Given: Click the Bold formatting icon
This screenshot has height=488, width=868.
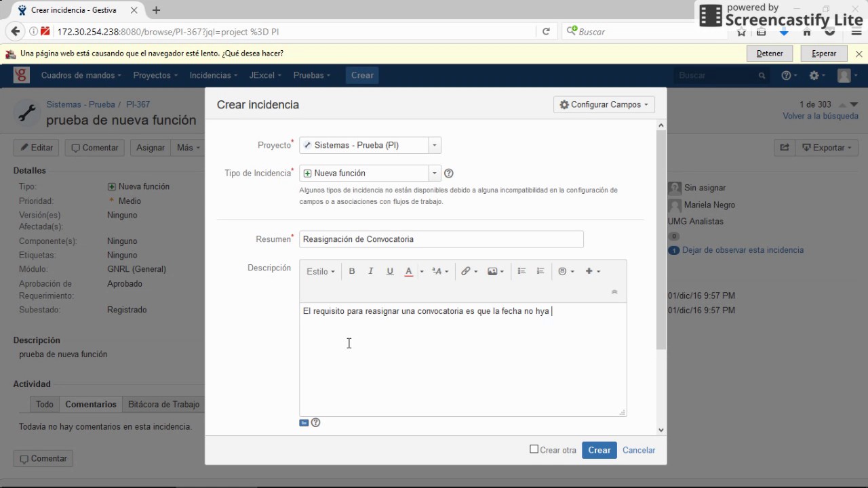Looking at the screenshot, I should tap(352, 271).
